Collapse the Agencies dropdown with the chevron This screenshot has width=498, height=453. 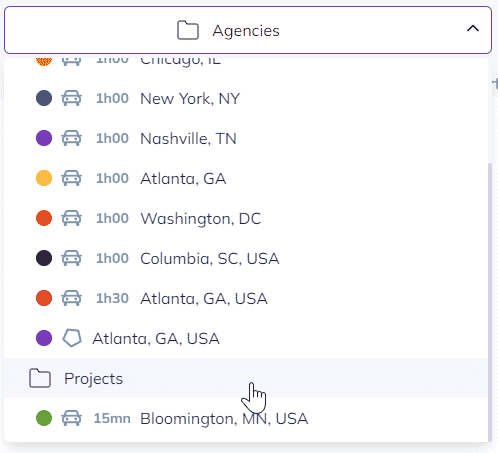tap(473, 29)
